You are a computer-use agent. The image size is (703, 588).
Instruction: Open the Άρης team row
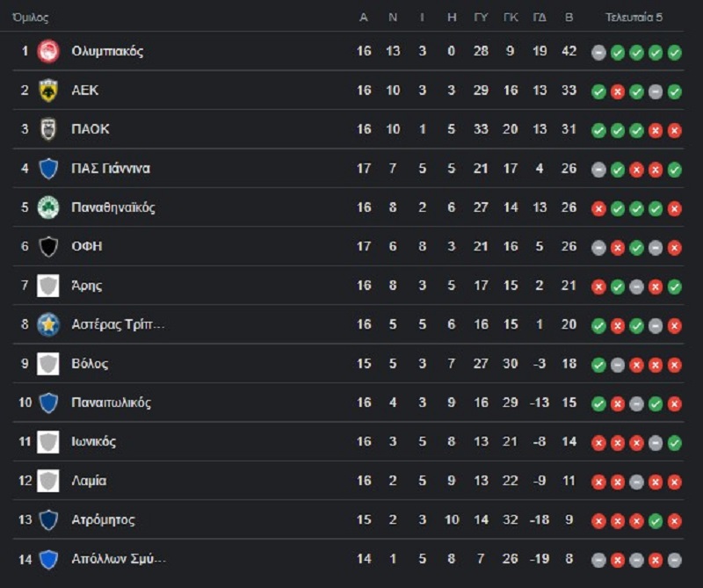(348, 286)
